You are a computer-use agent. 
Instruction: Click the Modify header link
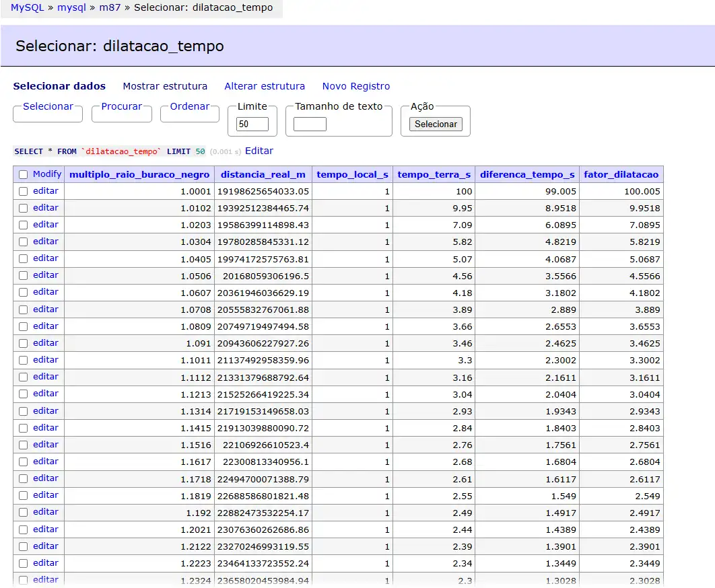click(x=47, y=174)
